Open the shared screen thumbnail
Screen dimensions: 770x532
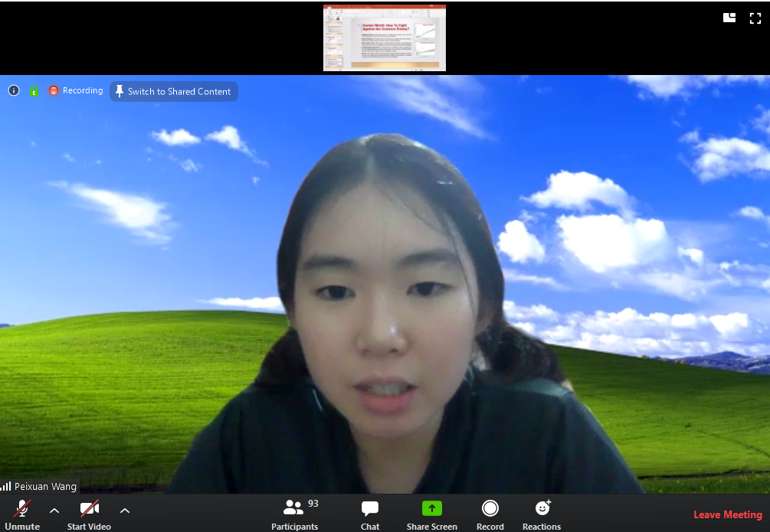[x=385, y=38]
